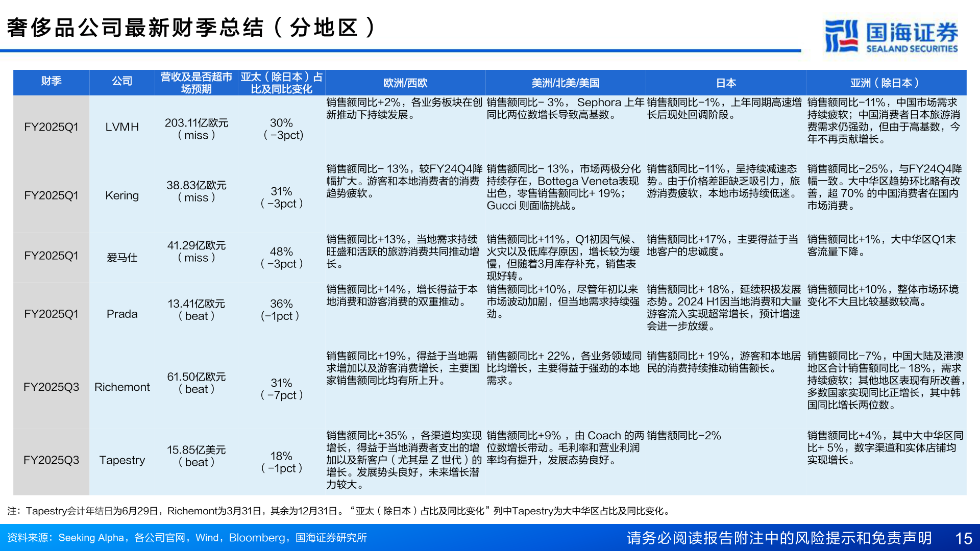The width and height of the screenshot is (980, 551).
Task: Click page number 15
Action: click(x=963, y=538)
